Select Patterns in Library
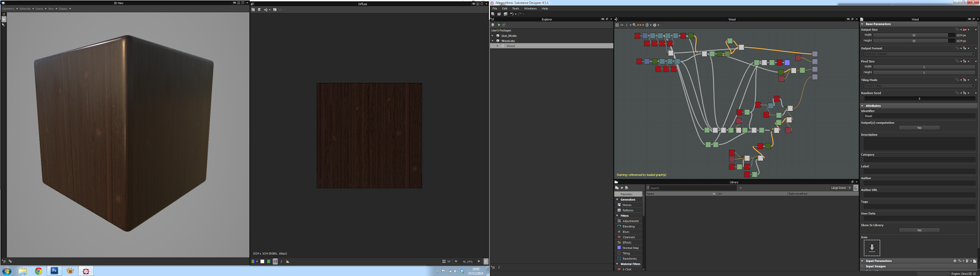Image resolution: width=980 pixels, height=276 pixels. pyautogui.click(x=628, y=210)
